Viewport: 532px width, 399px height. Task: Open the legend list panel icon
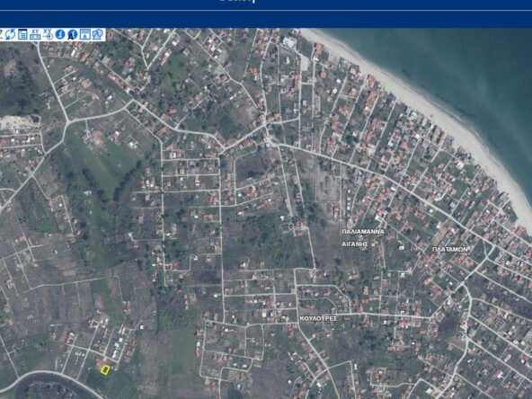[22, 34]
